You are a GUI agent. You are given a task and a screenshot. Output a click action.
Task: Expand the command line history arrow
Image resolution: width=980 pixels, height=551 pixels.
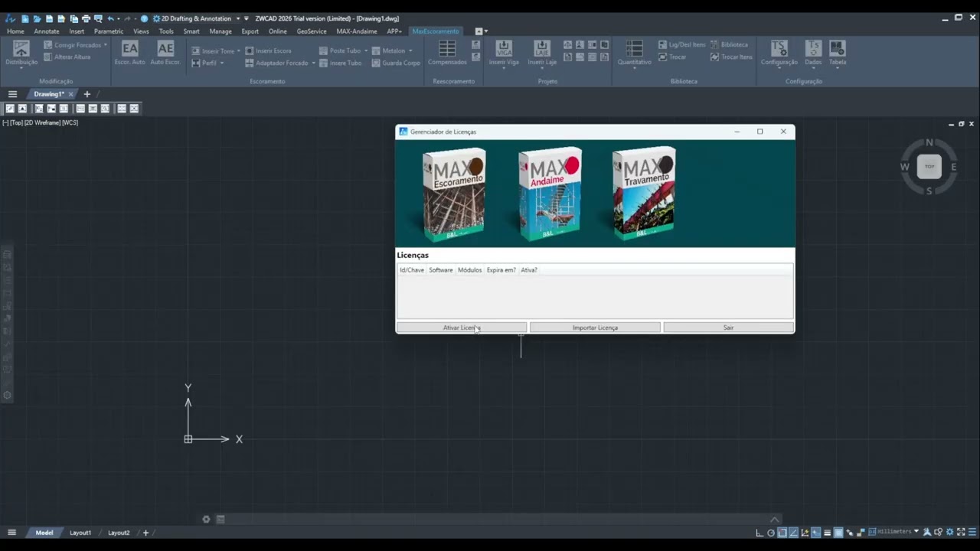(x=775, y=519)
